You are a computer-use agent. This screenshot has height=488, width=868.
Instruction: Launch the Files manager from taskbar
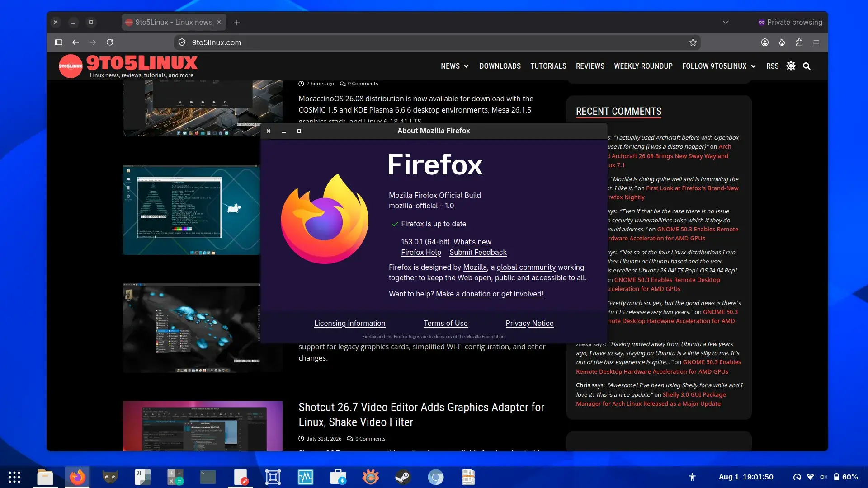(45, 477)
